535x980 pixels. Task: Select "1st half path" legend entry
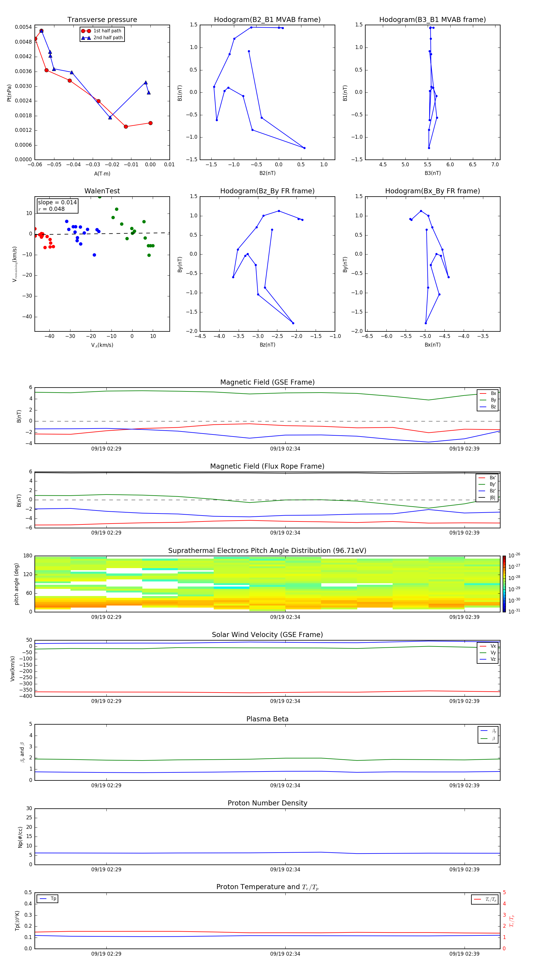pyautogui.click(x=101, y=31)
